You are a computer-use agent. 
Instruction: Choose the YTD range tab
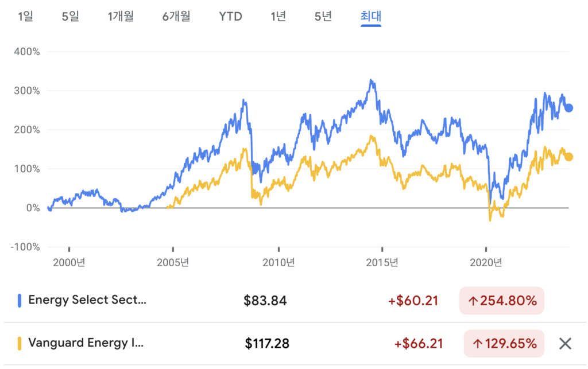(230, 16)
